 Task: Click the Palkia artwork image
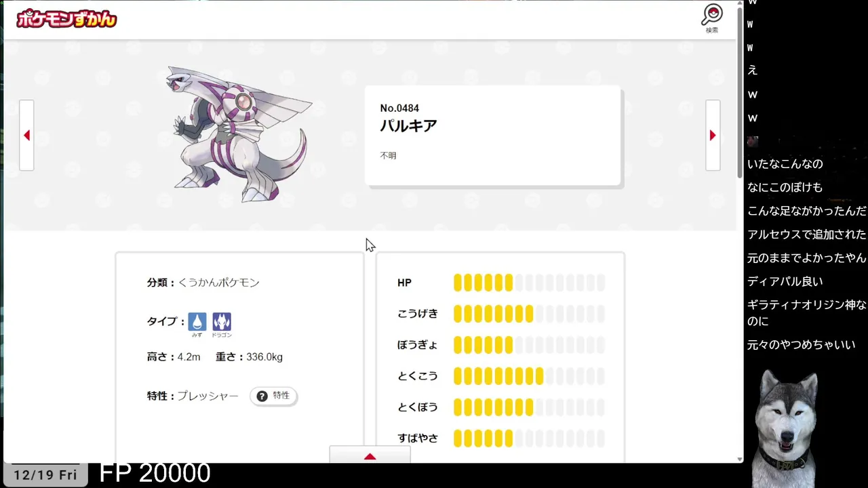[x=239, y=134]
